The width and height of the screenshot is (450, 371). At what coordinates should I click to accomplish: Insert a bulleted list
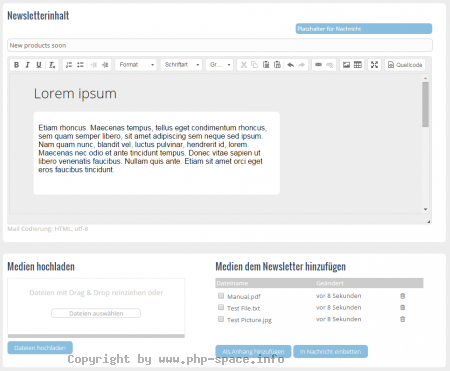click(80, 65)
